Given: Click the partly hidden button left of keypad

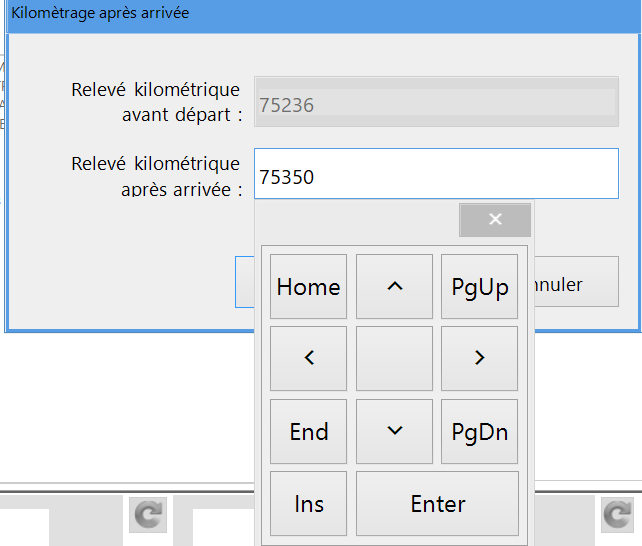Looking at the screenshot, I should [245, 282].
